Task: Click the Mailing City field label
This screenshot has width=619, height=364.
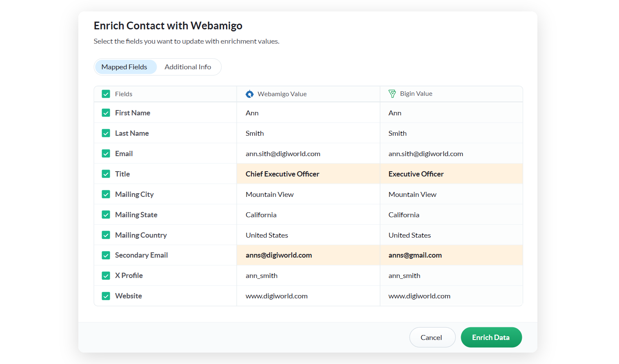Action: coord(135,194)
